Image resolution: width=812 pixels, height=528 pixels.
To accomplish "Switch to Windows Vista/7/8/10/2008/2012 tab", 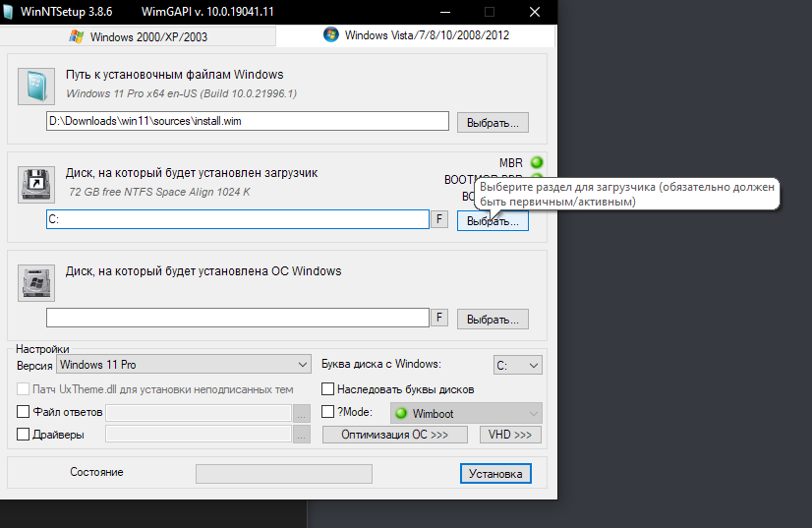I will [x=416, y=35].
